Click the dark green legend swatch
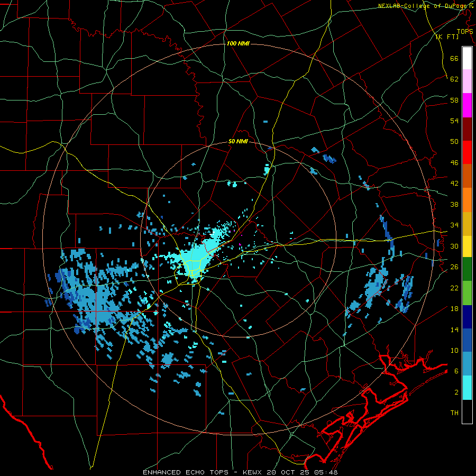This screenshot has height=476, width=476. (467, 269)
